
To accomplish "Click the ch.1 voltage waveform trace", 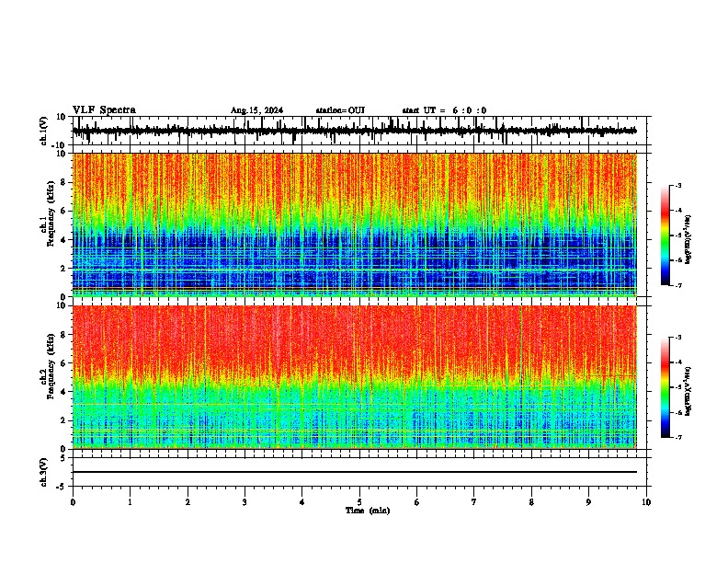I will tap(354, 131).
